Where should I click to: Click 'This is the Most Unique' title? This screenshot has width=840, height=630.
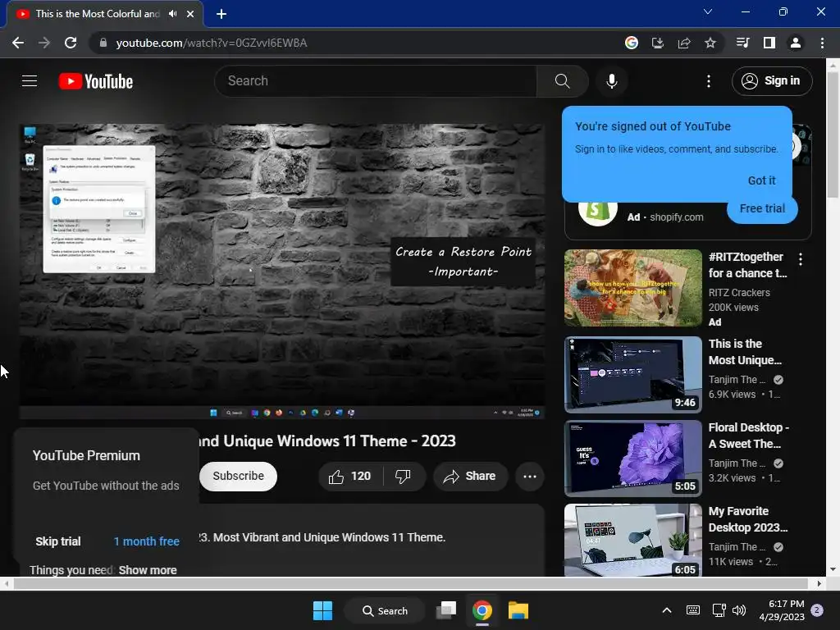tap(745, 352)
